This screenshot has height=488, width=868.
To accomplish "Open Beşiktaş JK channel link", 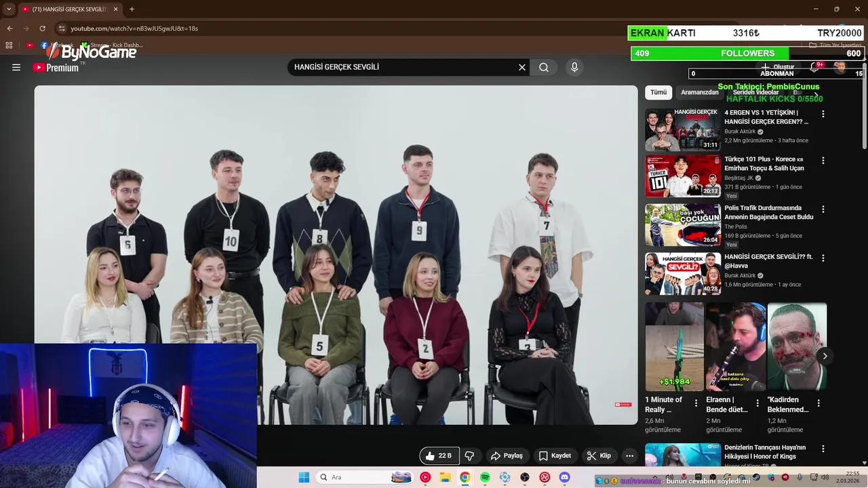I will (x=738, y=178).
